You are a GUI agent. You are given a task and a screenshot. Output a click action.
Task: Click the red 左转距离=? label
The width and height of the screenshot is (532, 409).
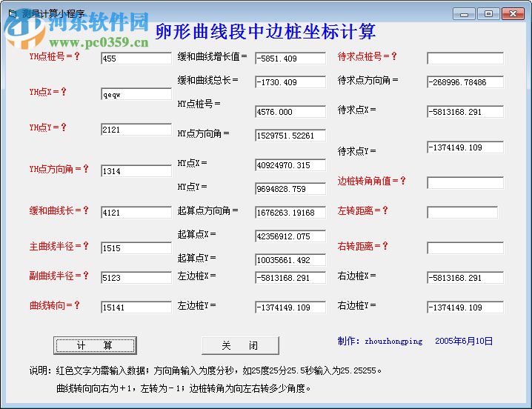(x=363, y=210)
